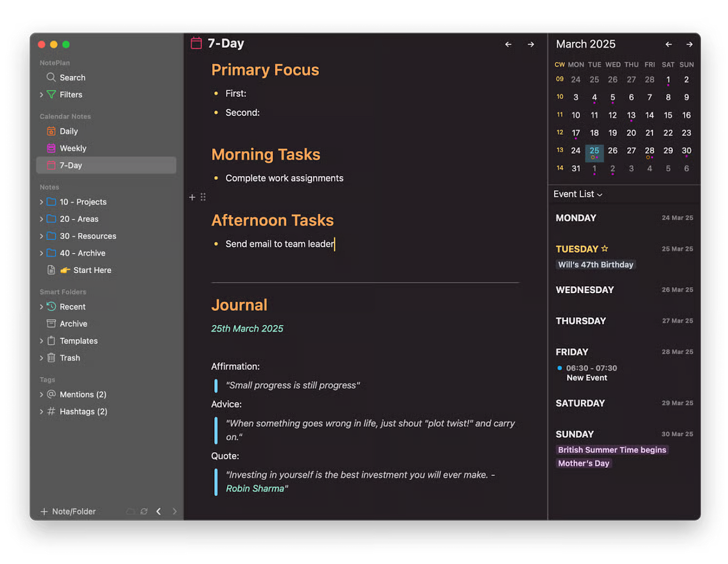This screenshot has height=564, width=728.
Task: Click the Templates clipboard icon
Action: point(51,340)
